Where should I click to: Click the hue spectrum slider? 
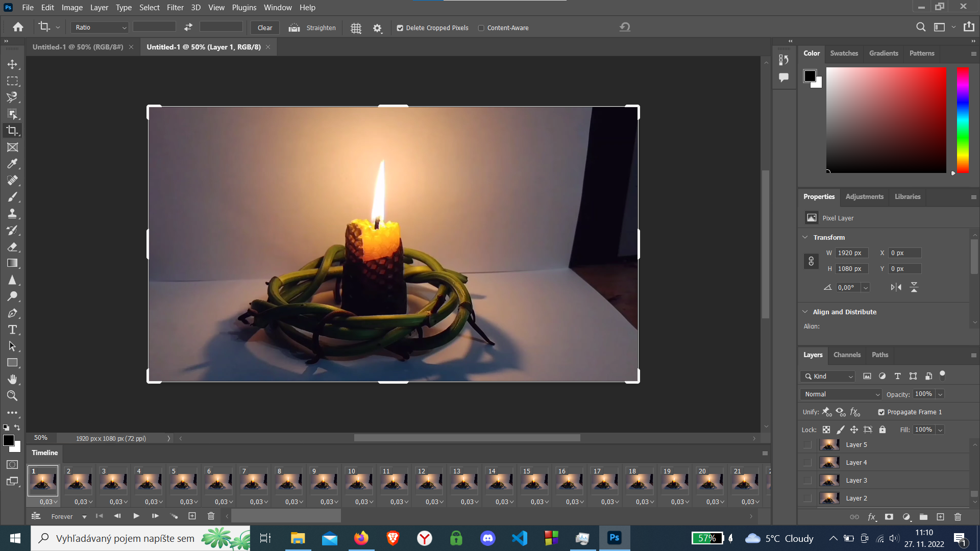(x=963, y=120)
